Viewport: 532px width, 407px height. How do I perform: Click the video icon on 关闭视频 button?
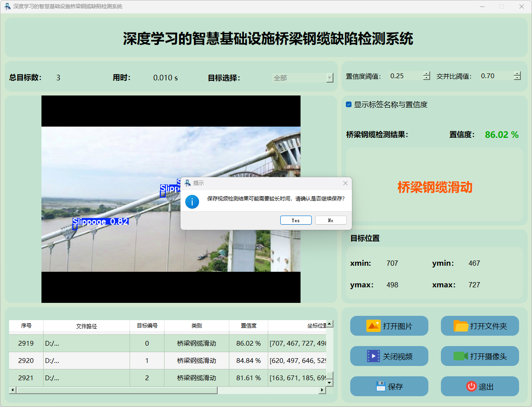click(x=374, y=356)
